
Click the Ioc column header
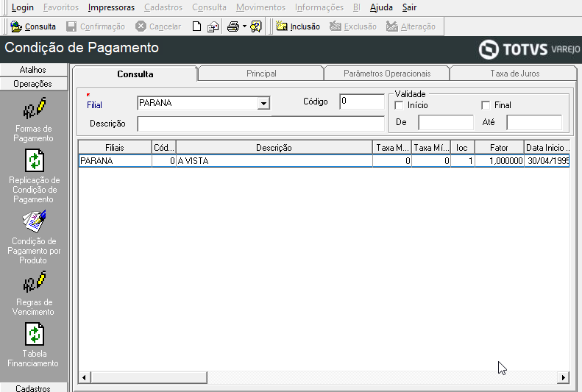coord(462,148)
